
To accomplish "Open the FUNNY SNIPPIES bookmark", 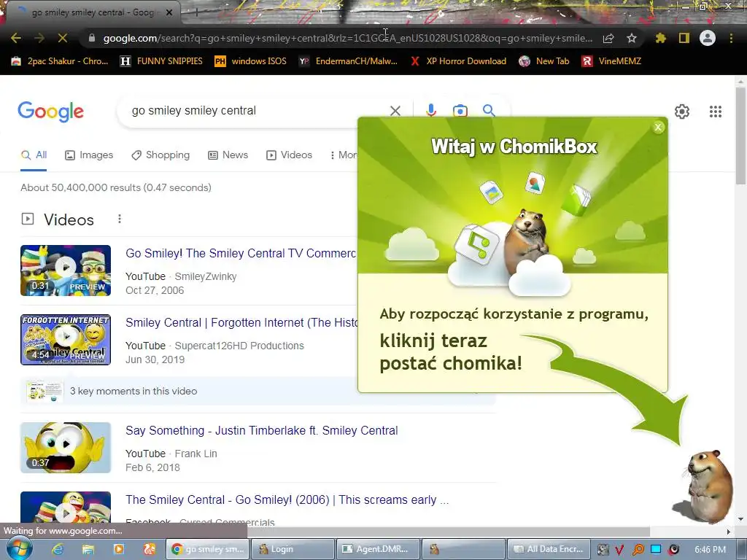I will tap(161, 61).
